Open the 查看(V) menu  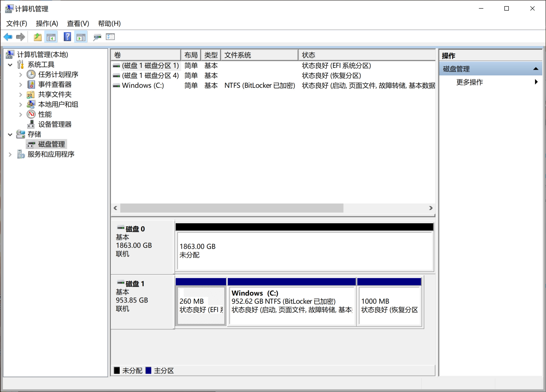(78, 24)
